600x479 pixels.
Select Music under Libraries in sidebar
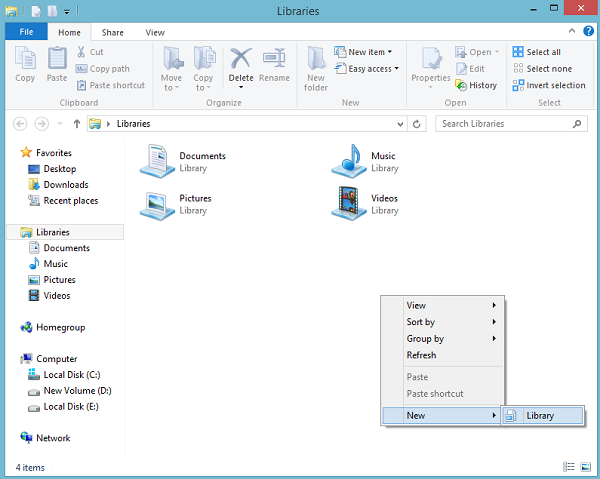(x=48, y=264)
